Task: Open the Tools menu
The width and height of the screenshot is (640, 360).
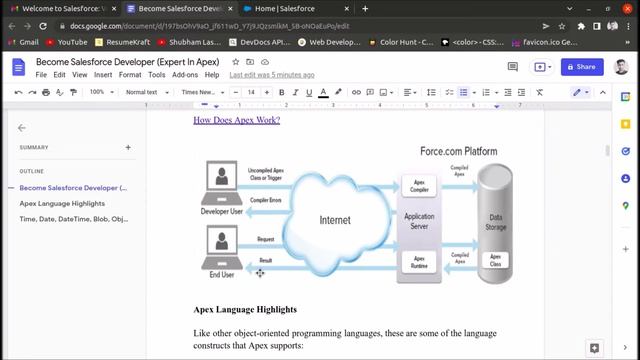Action: [x=157, y=75]
